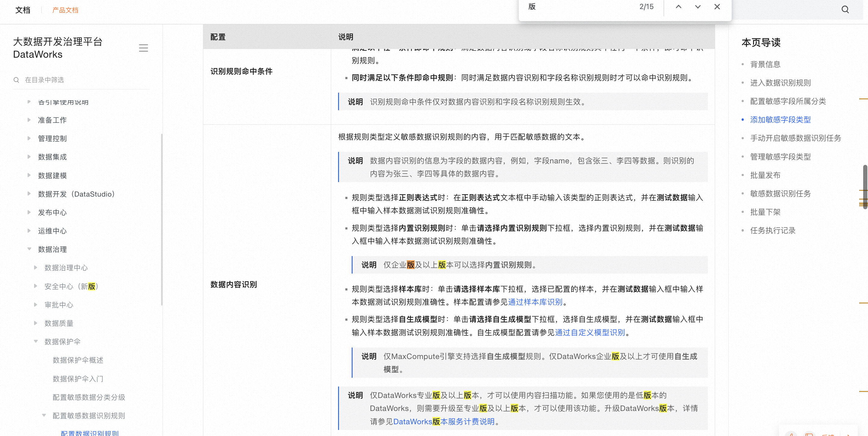Click the search magnifier icon at top right

845,9
